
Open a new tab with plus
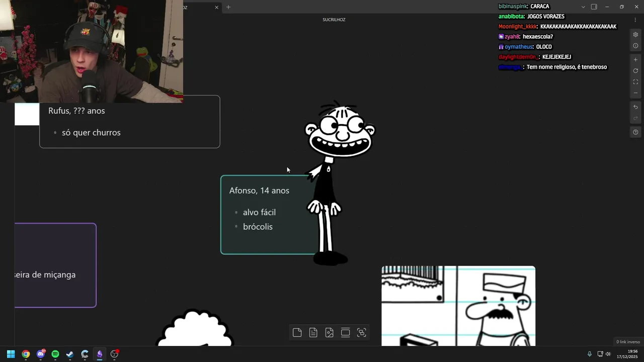[x=228, y=7]
